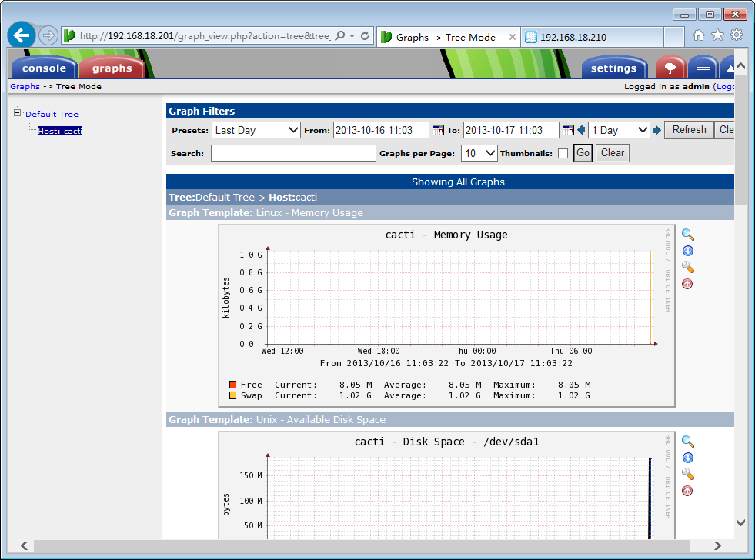
Task: Shift time span forward with right arrow
Action: tap(656, 130)
